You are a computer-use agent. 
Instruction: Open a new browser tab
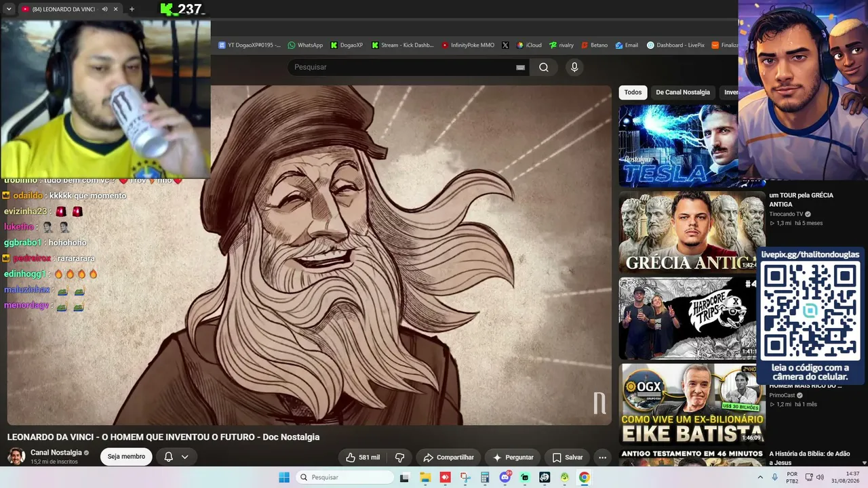click(x=132, y=9)
